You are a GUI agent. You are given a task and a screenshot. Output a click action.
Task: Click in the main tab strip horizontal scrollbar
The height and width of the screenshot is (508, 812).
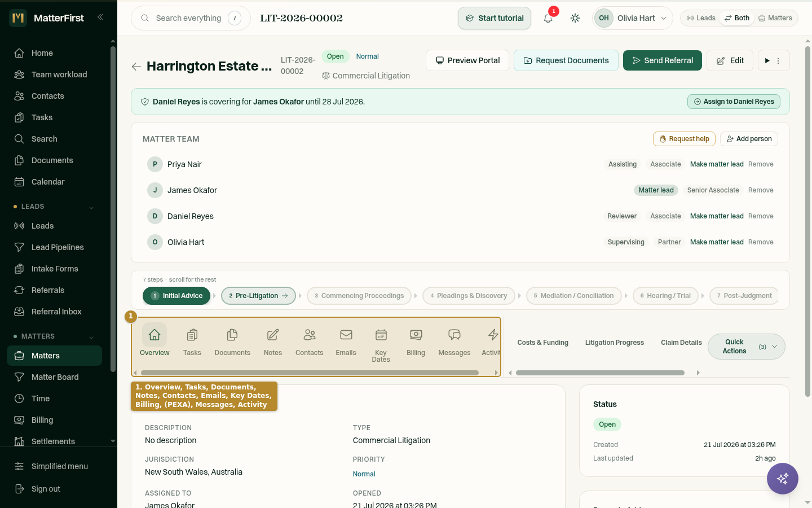(x=310, y=373)
